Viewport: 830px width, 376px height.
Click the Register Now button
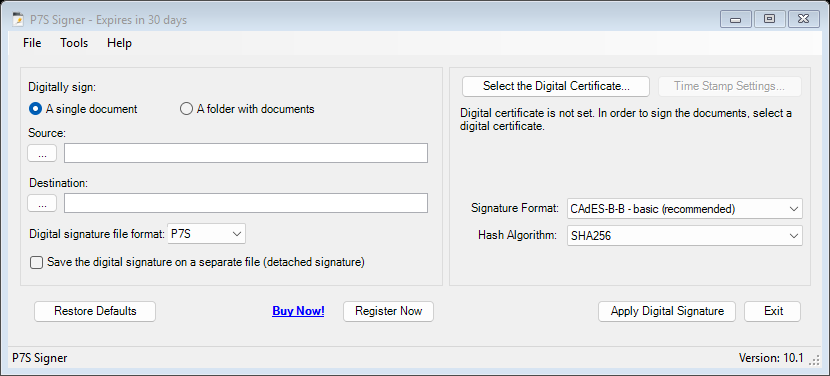pyautogui.click(x=389, y=311)
